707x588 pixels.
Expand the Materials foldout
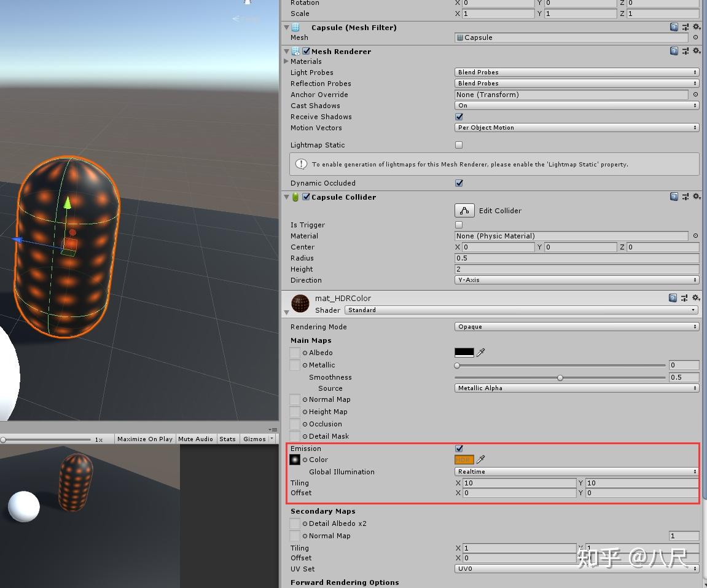[x=286, y=61]
